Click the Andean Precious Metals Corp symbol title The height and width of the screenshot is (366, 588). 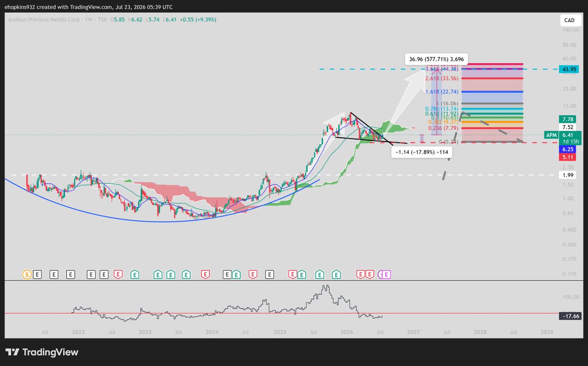coord(45,20)
